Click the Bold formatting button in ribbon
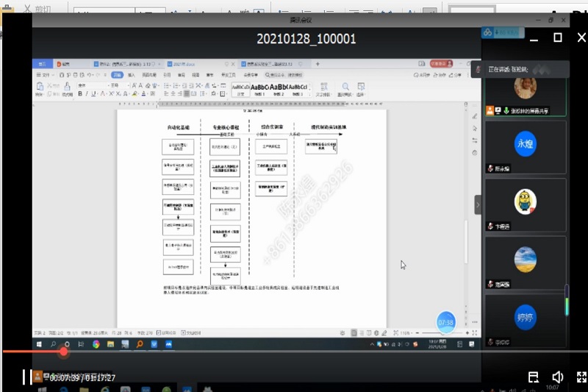The image size is (588, 392). pyautogui.click(x=80, y=94)
